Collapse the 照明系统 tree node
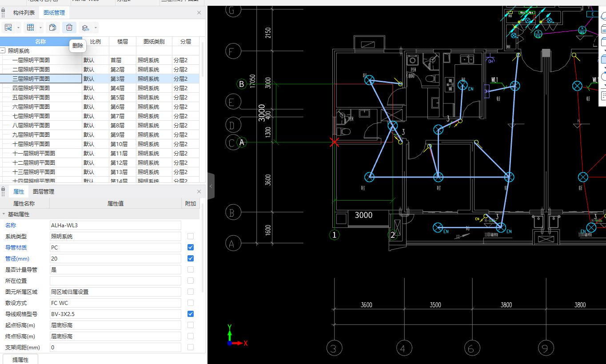Image resolution: width=606 pixels, height=364 pixels. point(3,51)
